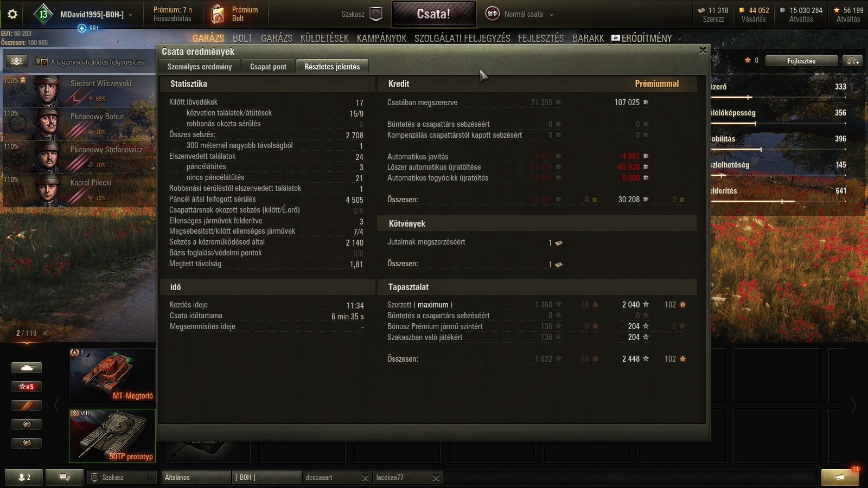
Task: Toggle the x5 XP bonus filter
Action: click(x=27, y=387)
